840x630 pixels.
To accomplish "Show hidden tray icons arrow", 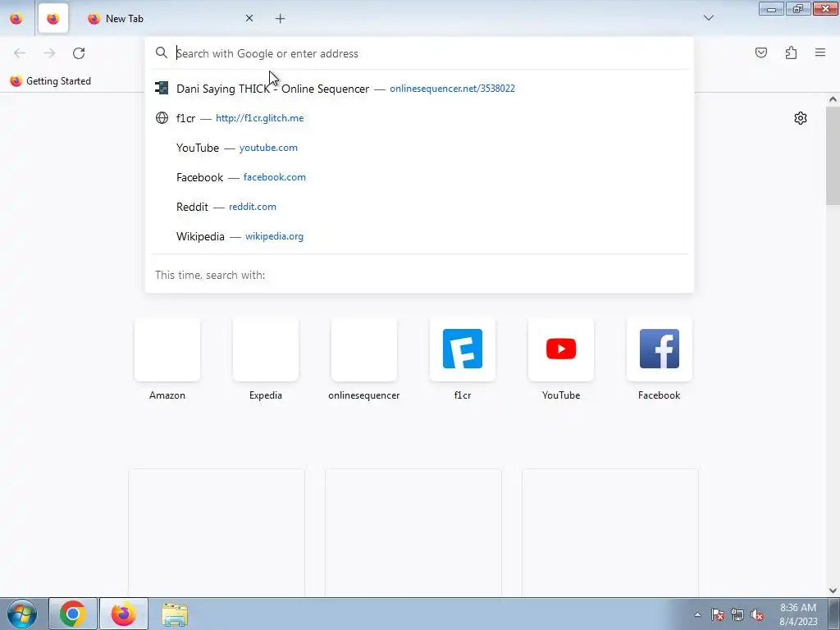I will coord(697,614).
